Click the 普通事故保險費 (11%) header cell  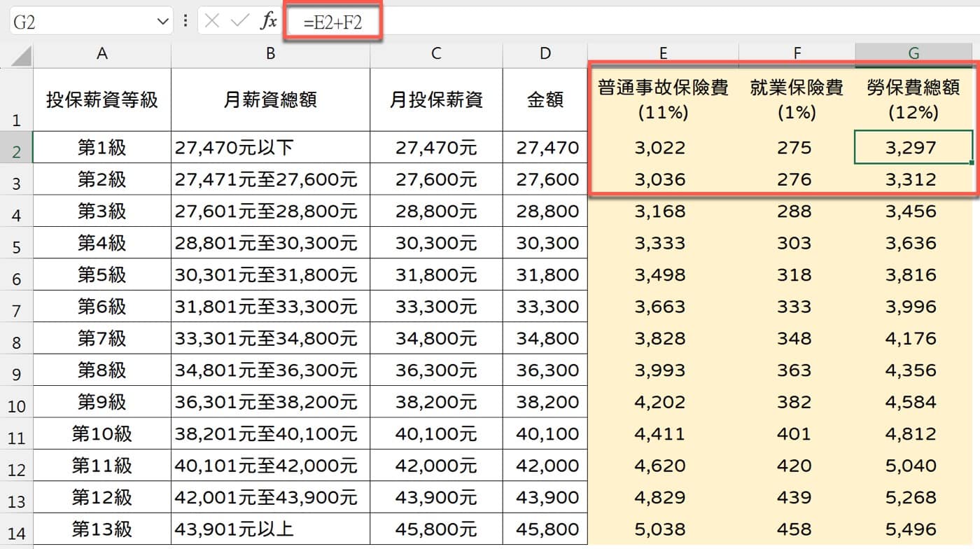[x=663, y=99]
